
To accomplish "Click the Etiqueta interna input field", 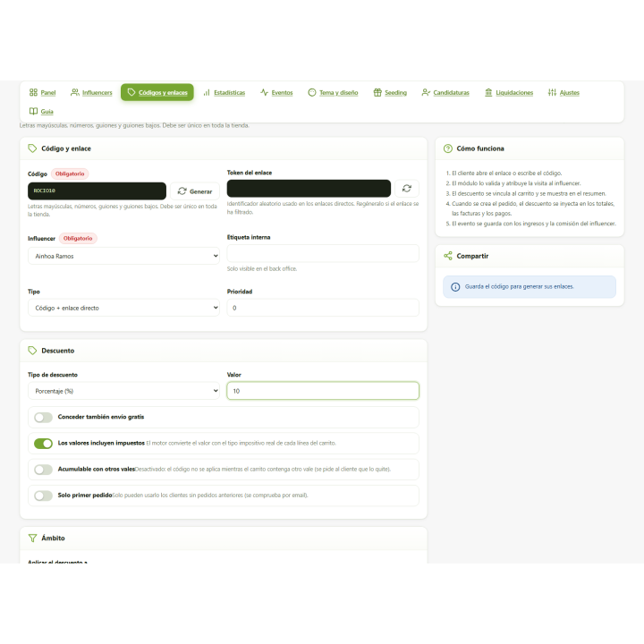I will click(323, 253).
